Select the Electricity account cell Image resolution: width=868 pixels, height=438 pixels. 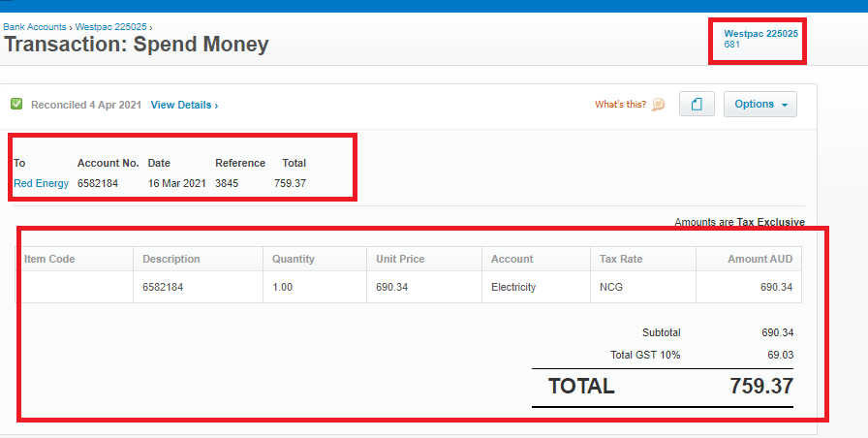(x=536, y=287)
